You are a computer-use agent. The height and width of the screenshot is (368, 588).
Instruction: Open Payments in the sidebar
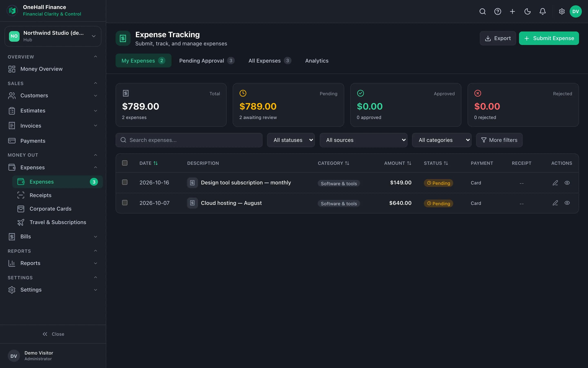tap(53, 141)
